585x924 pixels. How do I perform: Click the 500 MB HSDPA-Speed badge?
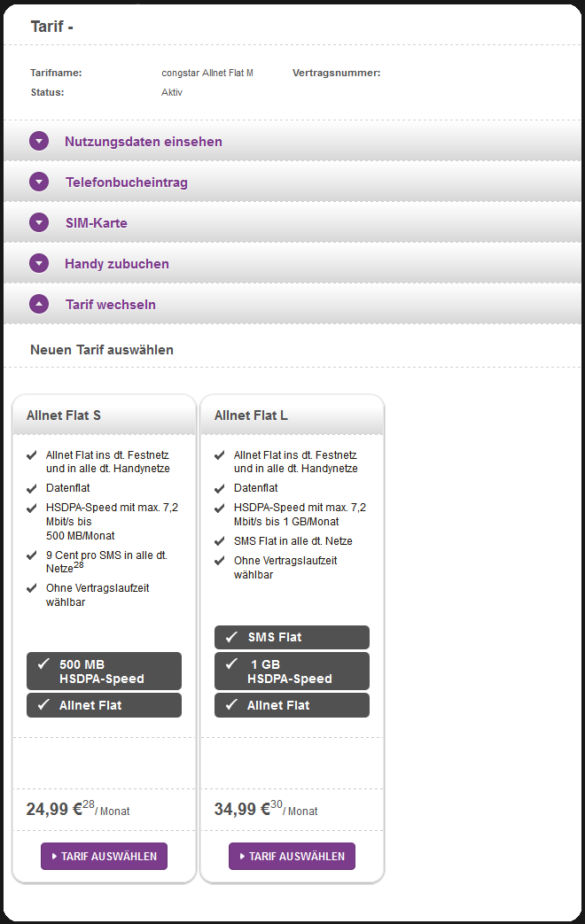104,672
